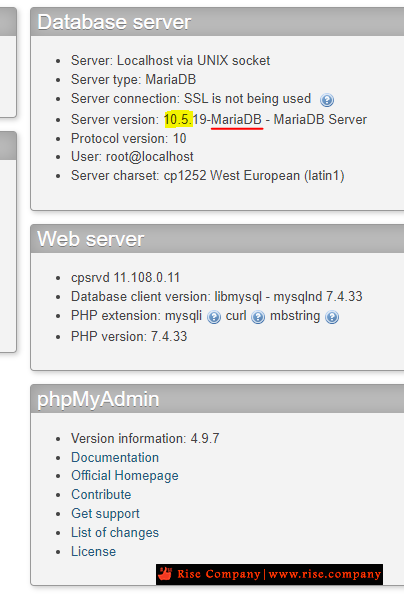Click the User root@localhost entry

tap(132, 157)
